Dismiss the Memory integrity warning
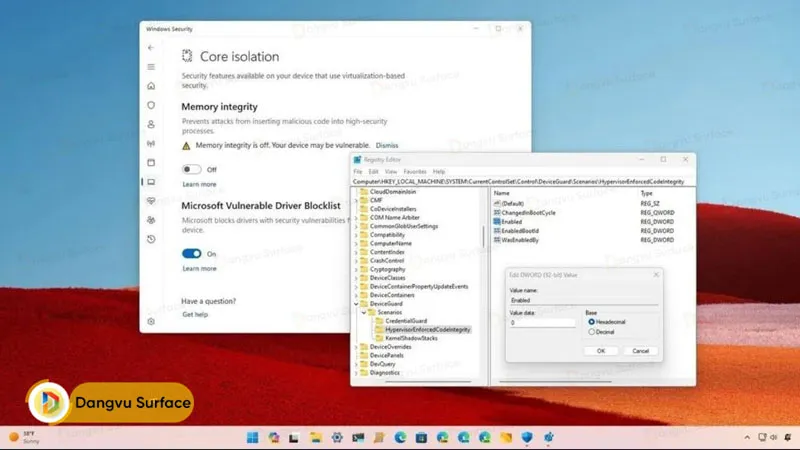 click(x=387, y=145)
